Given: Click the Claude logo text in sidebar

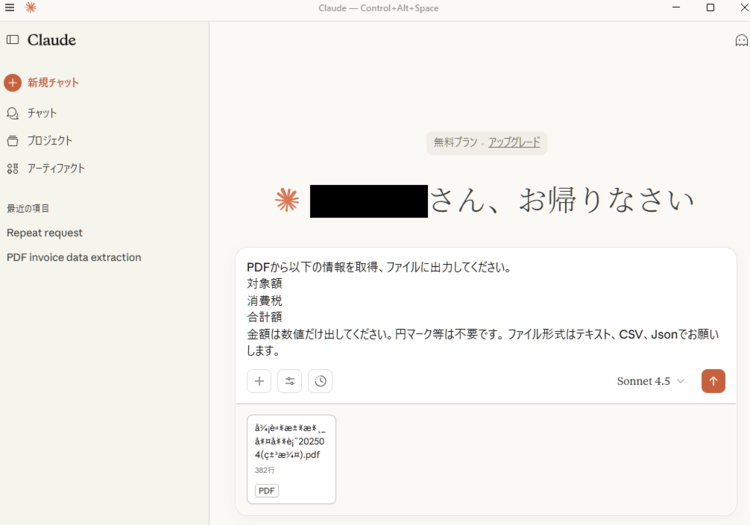Looking at the screenshot, I should point(51,40).
